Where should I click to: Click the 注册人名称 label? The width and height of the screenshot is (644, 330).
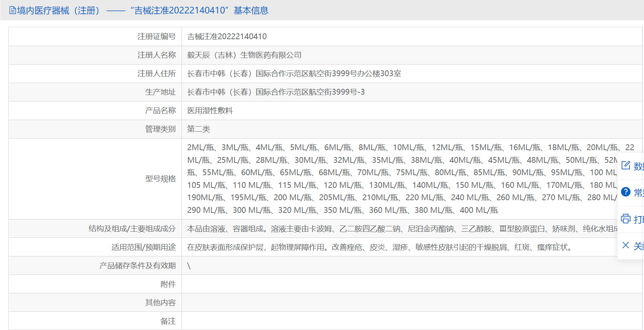tap(157, 55)
